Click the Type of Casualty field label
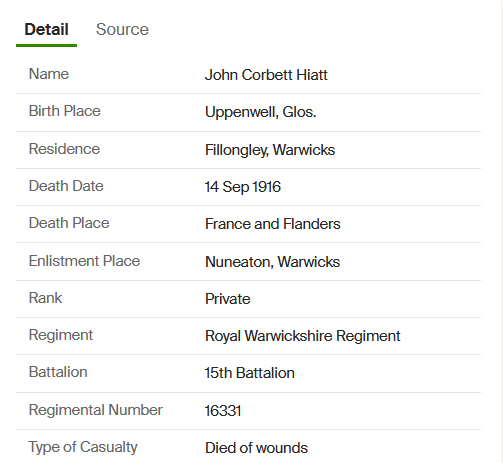 click(x=83, y=447)
